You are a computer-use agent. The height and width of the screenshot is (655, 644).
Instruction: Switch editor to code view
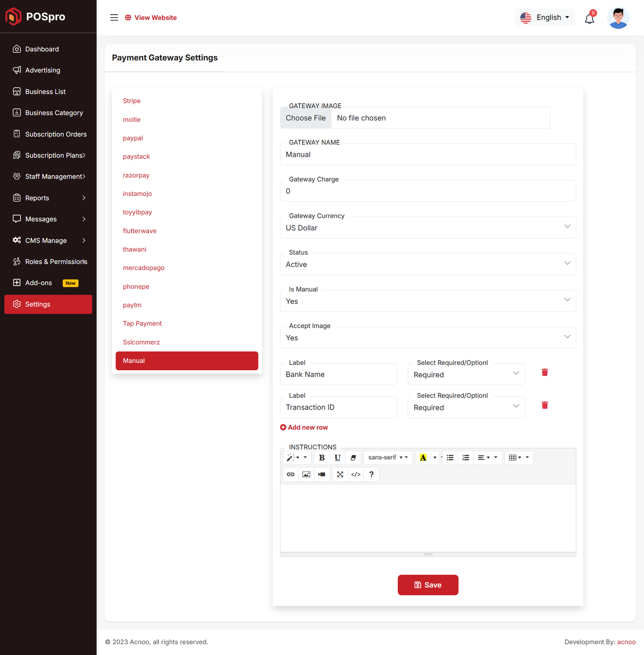356,474
